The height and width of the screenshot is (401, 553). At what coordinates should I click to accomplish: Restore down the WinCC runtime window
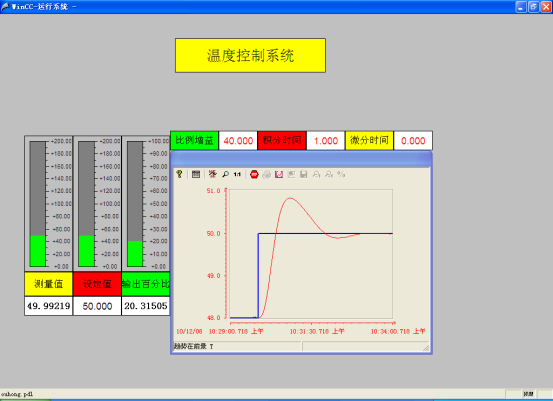point(534,7)
